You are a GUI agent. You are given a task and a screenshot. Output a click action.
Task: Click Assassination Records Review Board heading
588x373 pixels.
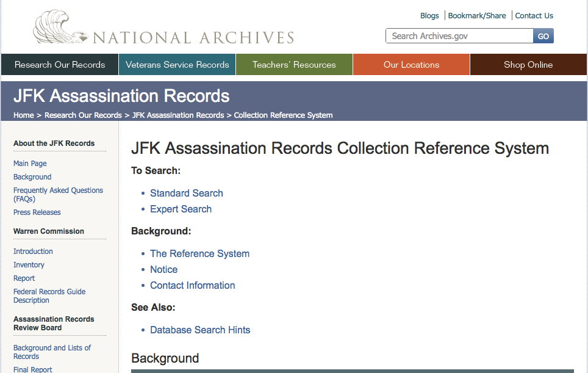(x=54, y=324)
